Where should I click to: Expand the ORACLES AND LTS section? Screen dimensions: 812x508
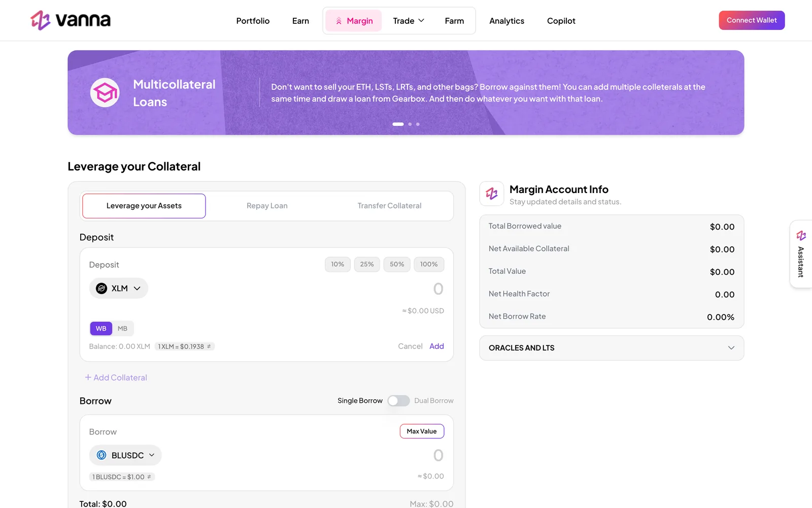point(612,348)
